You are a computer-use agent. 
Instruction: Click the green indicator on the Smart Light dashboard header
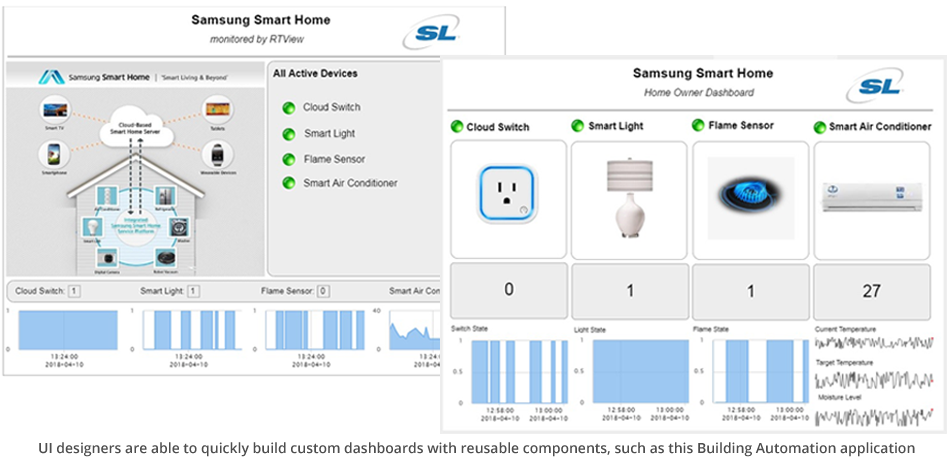(577, 126)
